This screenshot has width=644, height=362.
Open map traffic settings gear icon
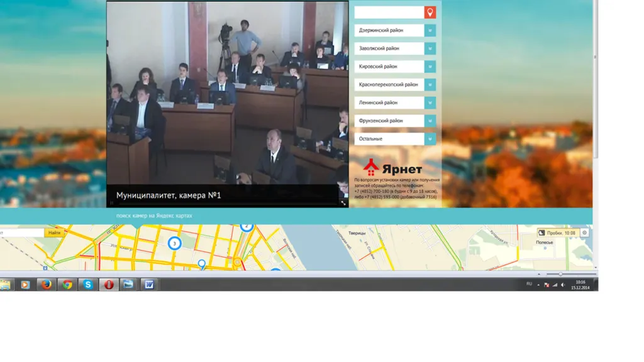[x=584, y=233]
